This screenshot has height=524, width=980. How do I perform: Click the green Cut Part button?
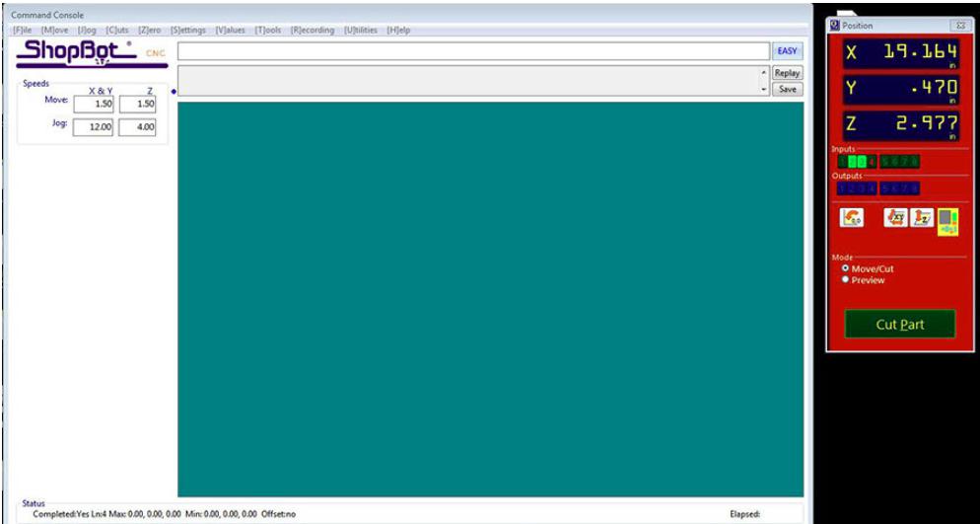(900, 325)
